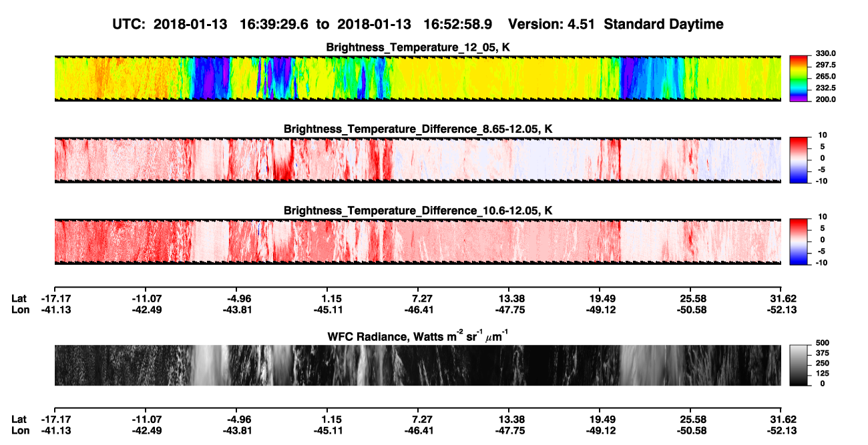
Task: Click the 'Brightness_Temperature_Difference_10.6-12.05, K' title
Action: coord(417,211)
